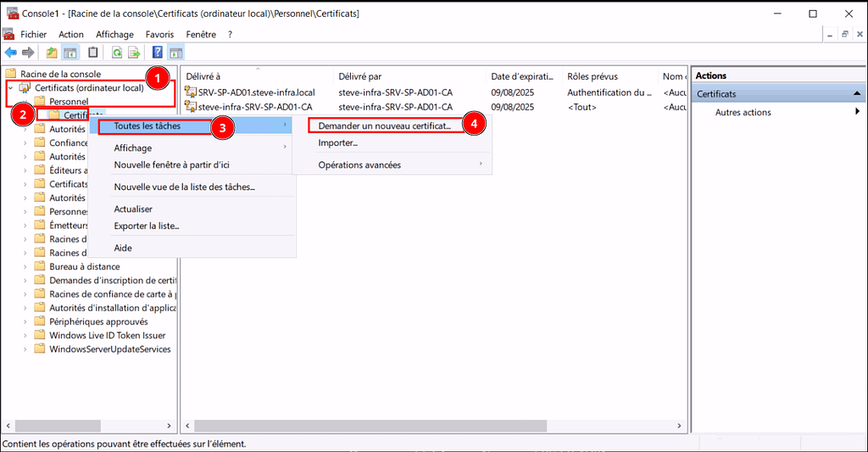This screenshot has height=452, width=868.
Task: Click Actualiser in the context menu
Action: coord(133,209)
